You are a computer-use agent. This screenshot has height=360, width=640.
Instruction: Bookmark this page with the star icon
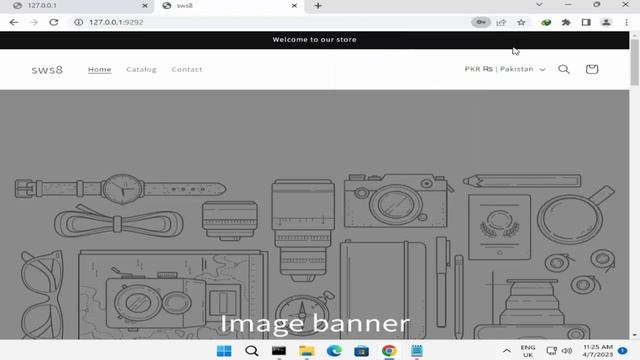pyautogui.click(x=521, y=22)
